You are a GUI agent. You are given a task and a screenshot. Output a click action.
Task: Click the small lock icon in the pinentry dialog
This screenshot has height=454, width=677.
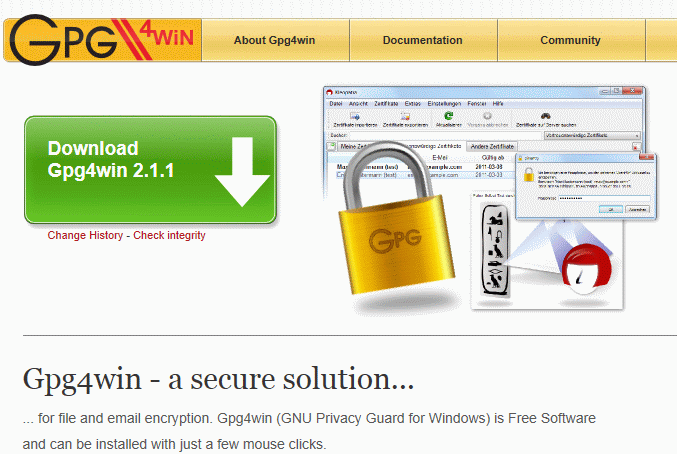coord(528,175)
